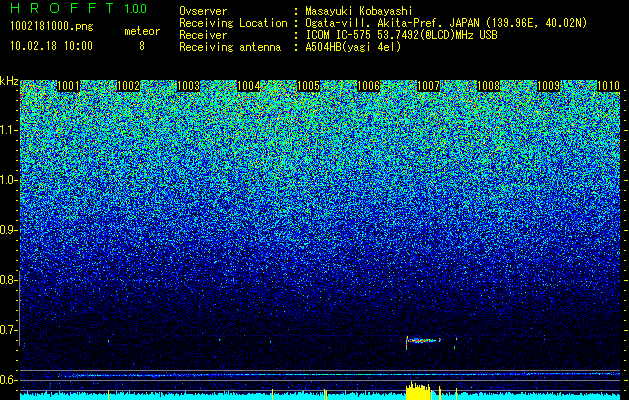This screenshot has width=629, height=400.
Task: Click the 'Receiving Location' label
Action: [233, 23]
